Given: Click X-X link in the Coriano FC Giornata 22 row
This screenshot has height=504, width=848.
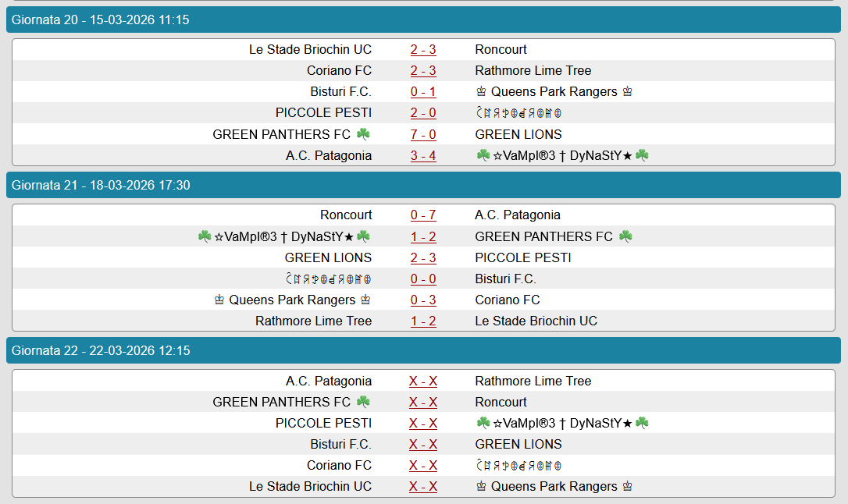Looking at the screenshot, I should (x=423, y=466).
